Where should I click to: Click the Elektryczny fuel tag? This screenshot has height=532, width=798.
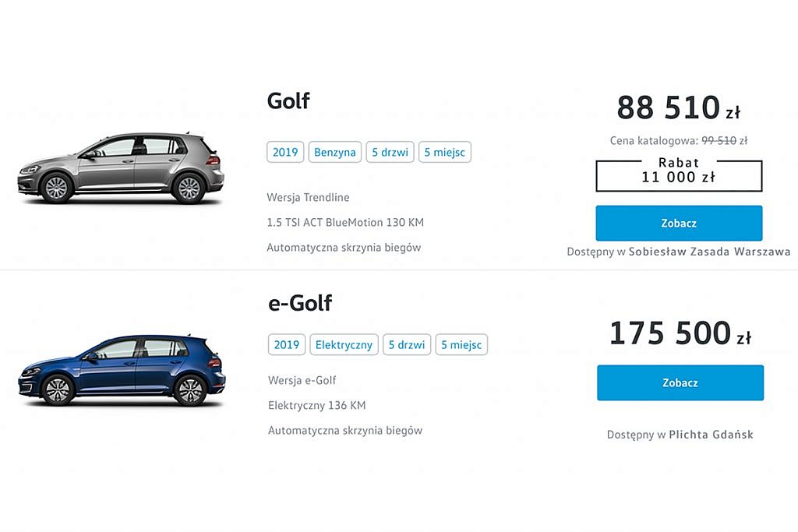[x=344, y=344]
